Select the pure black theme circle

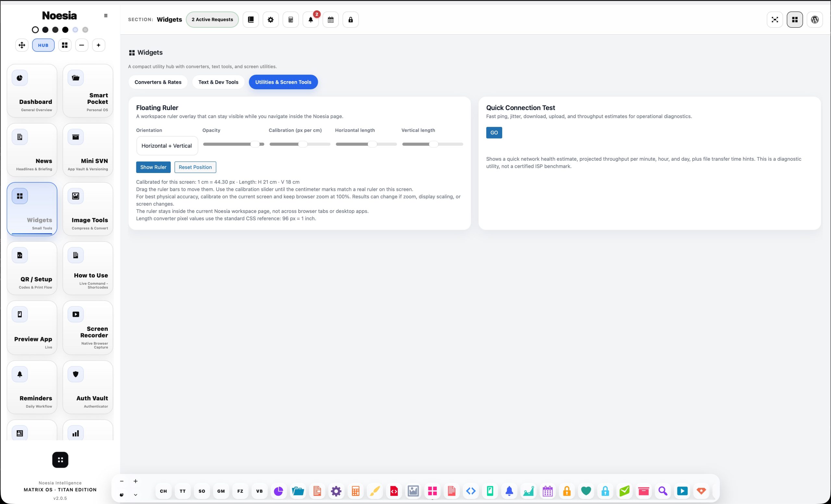(x=65, y=30)
